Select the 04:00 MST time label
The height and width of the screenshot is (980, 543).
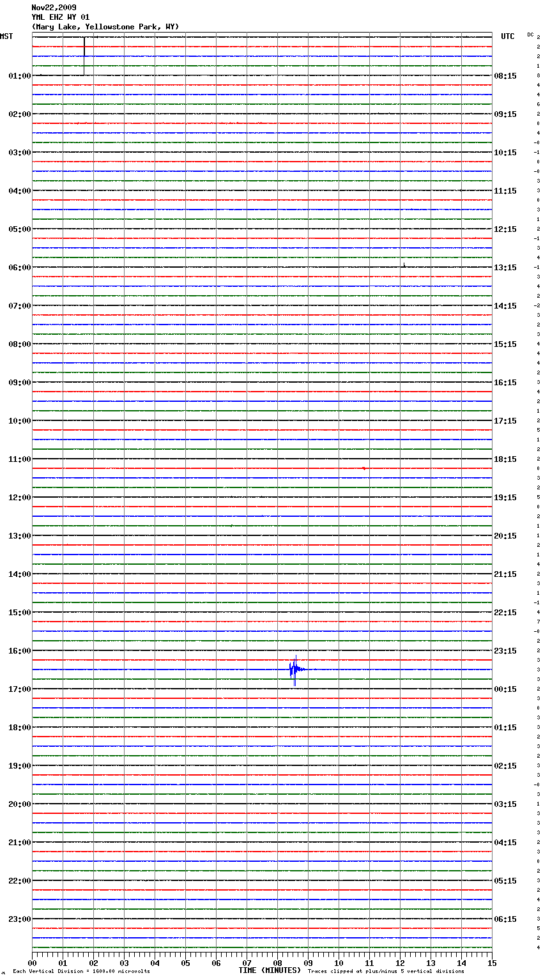tap(20, 191)
